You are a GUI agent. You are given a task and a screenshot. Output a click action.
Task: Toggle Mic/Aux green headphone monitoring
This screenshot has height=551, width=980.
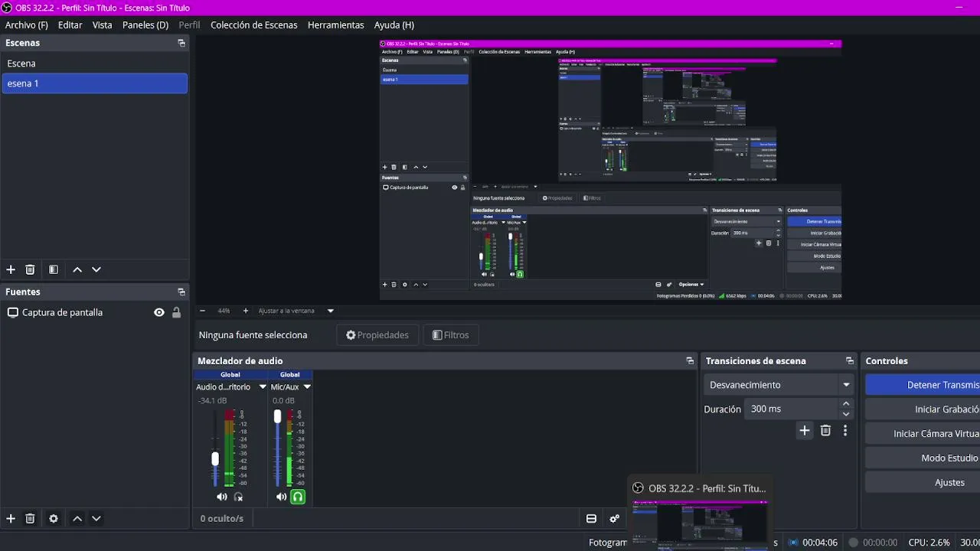click(x=298, y=497)
